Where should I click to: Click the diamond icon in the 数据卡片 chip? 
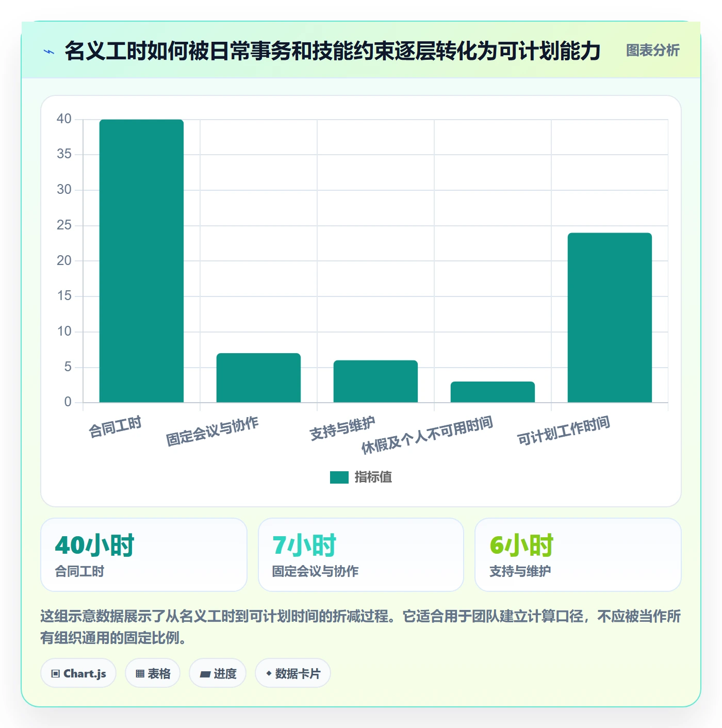click(269, 673)
